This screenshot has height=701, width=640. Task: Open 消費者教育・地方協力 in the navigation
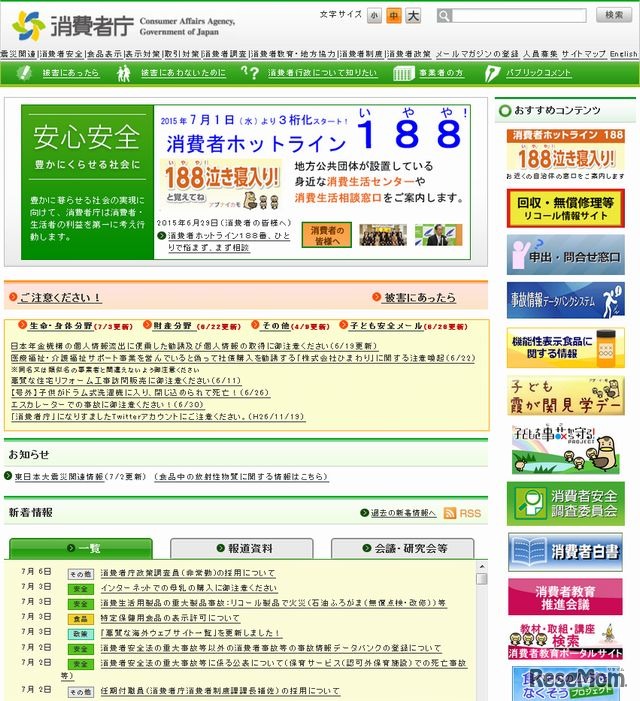point(293,54)
